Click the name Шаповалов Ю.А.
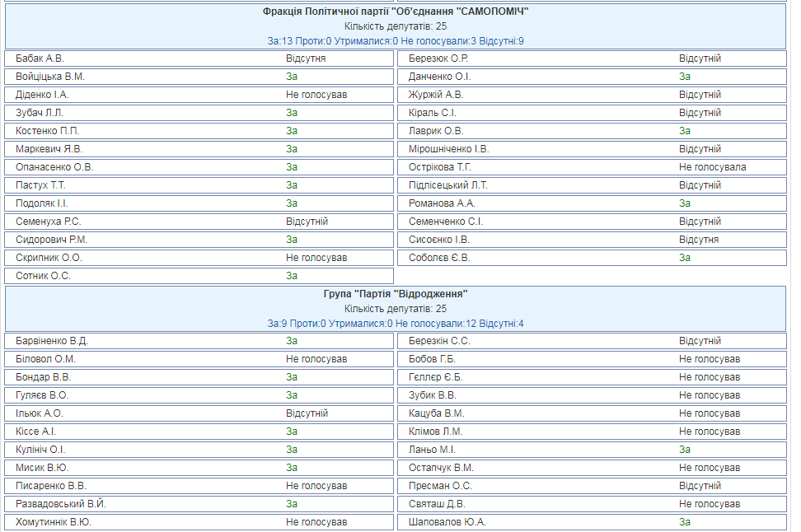The image size is (801, 532). 447,522
